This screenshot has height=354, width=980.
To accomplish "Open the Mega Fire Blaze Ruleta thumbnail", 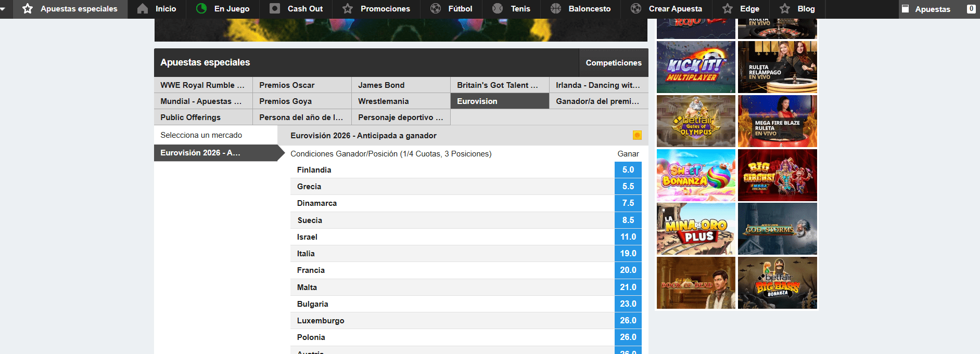I will tap(778, 121).
